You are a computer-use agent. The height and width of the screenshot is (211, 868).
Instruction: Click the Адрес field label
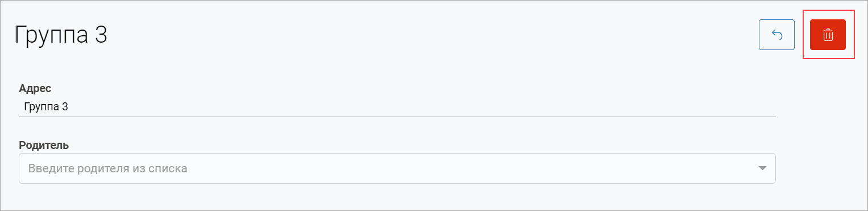pos(35,88)
